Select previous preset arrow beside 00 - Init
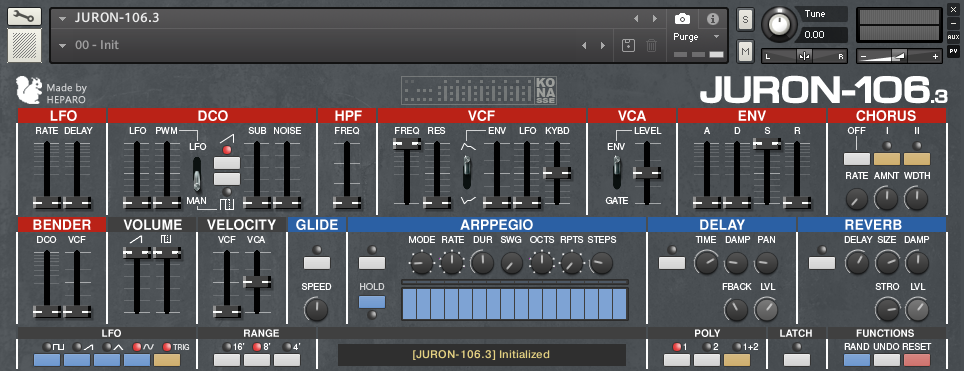Screen dimensions: 964x371 (x=584, y=46)
